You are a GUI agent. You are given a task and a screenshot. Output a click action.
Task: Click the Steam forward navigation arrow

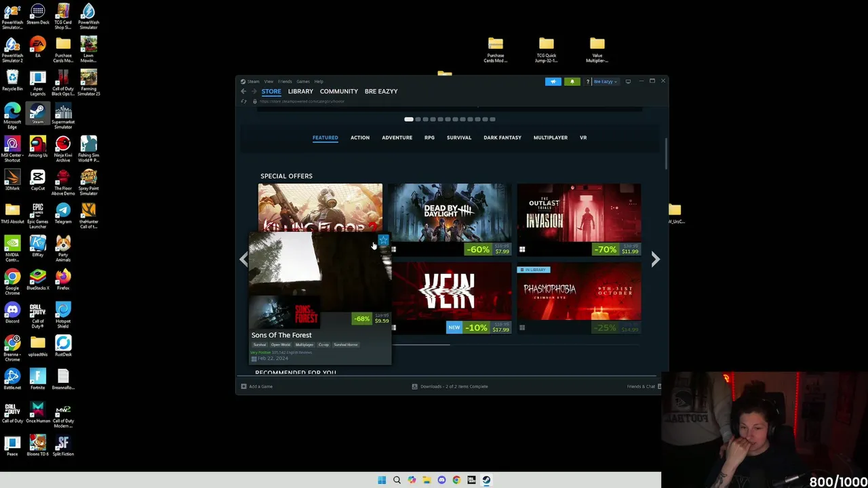(254, 91)
